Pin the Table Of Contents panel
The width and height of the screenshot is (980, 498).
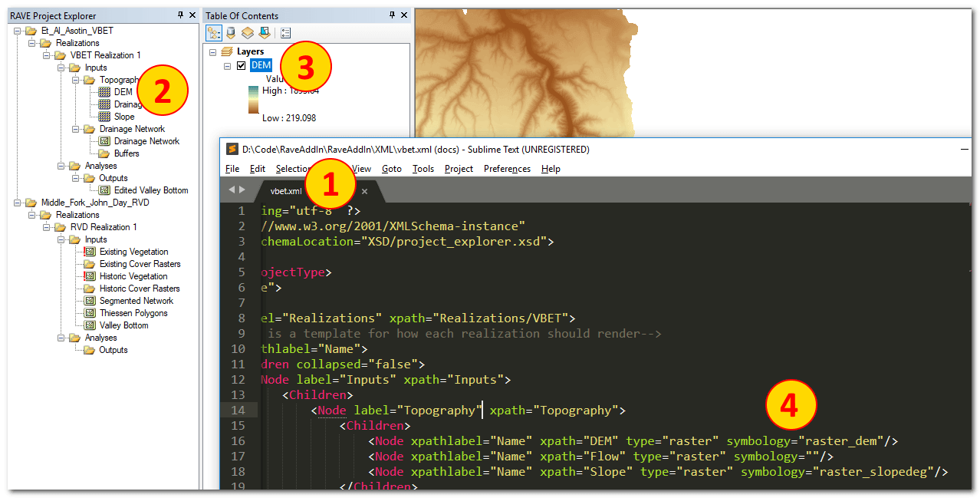tap(393, 15)
